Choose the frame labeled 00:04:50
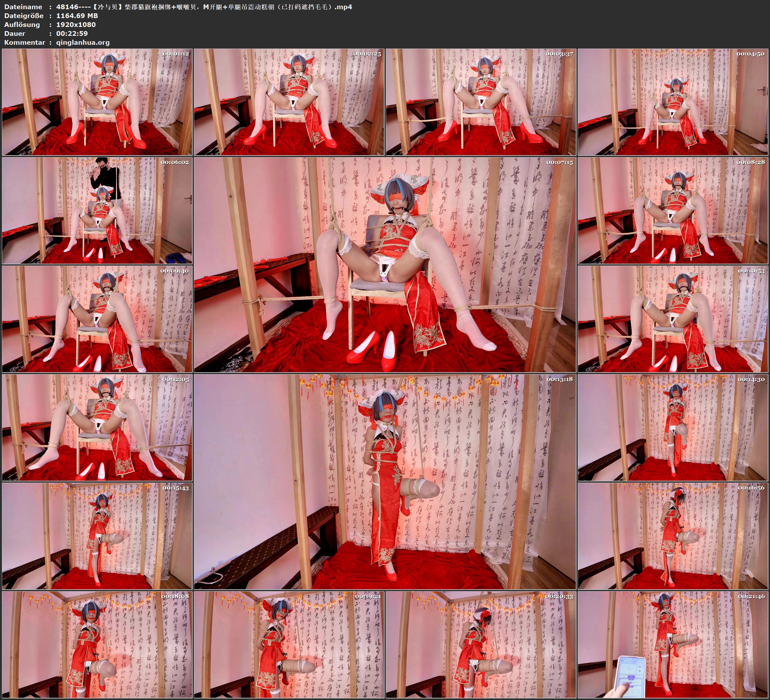Viewport: 770px width, 700px height. (x=673, y=102)
